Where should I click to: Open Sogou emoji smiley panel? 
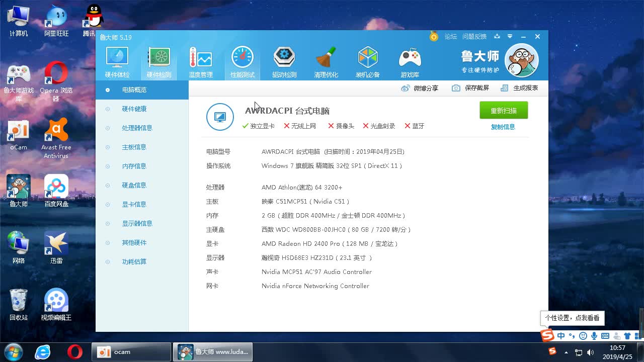(583, 336)
